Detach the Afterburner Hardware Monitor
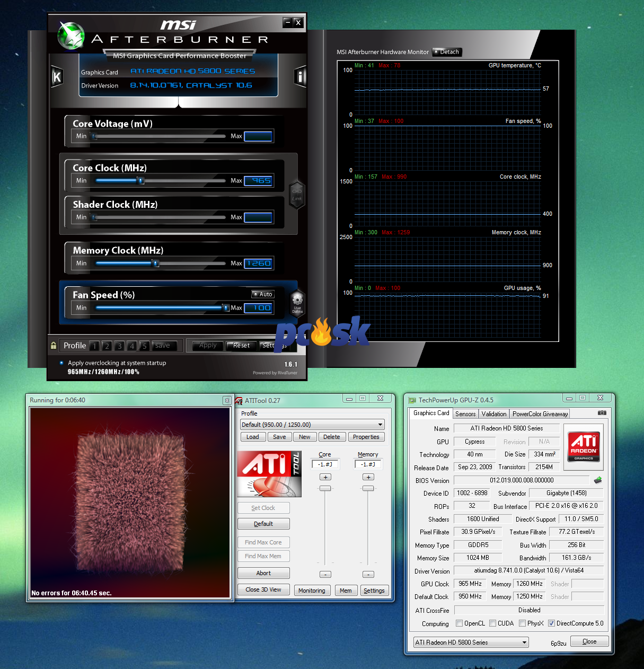The image size is (644, 669). point(447,52)
